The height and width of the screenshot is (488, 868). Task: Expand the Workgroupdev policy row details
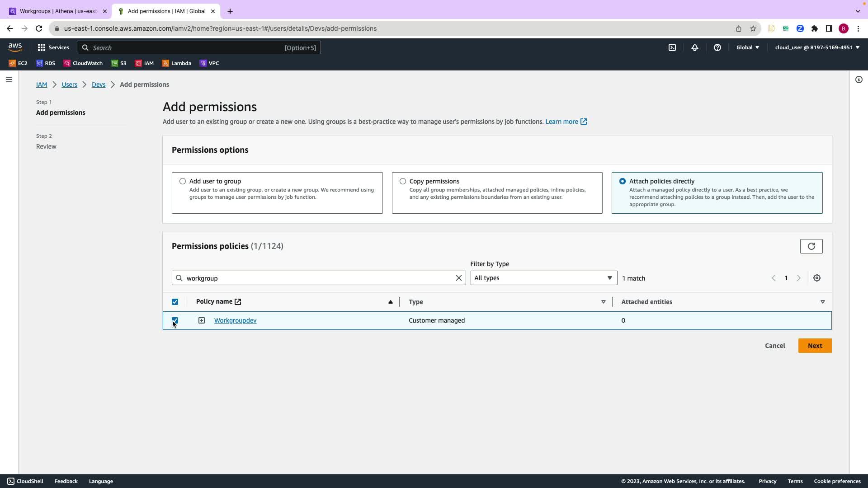coord(202,320)
